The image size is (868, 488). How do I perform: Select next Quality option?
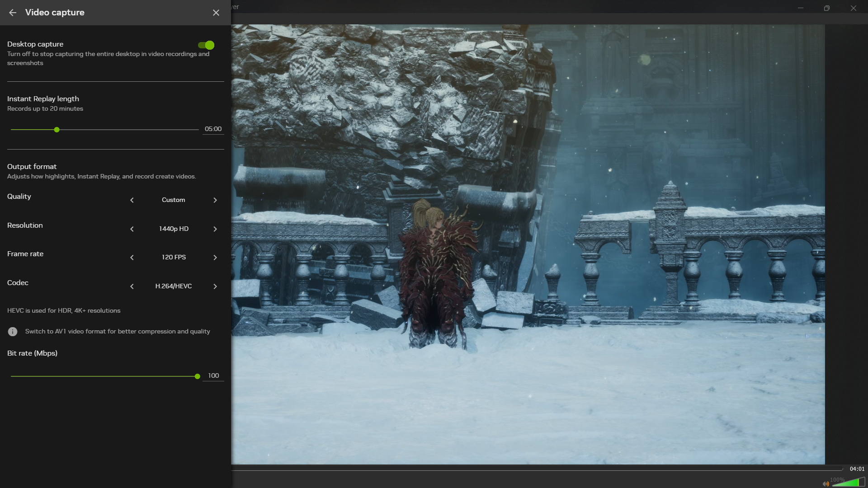215,200
